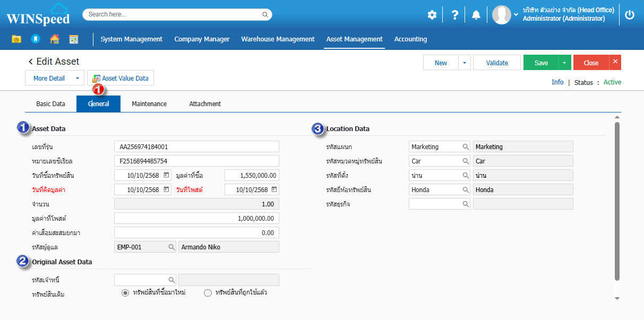The image size is (644, 320).
Task: Click search magnifier next to Marketing code
Action: (466, 147)
